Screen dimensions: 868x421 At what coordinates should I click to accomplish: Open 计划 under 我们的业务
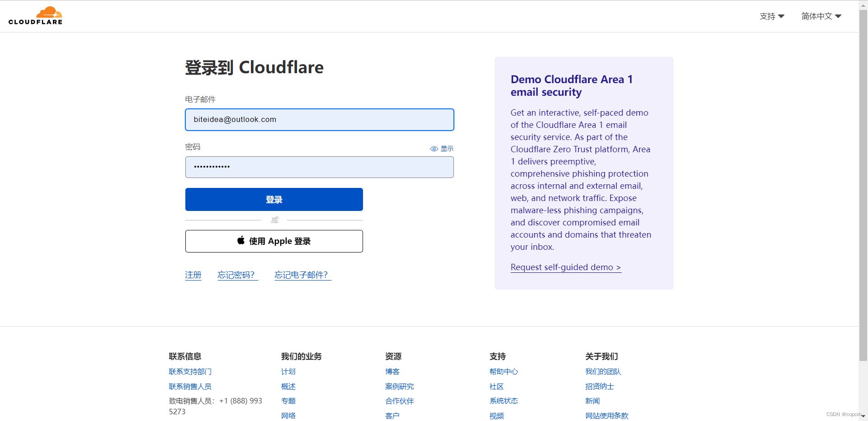point(288,372)
